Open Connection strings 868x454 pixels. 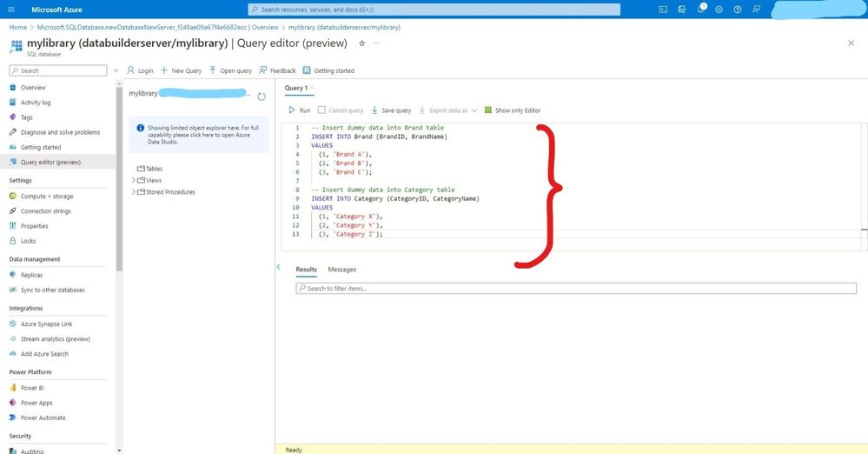45,211
